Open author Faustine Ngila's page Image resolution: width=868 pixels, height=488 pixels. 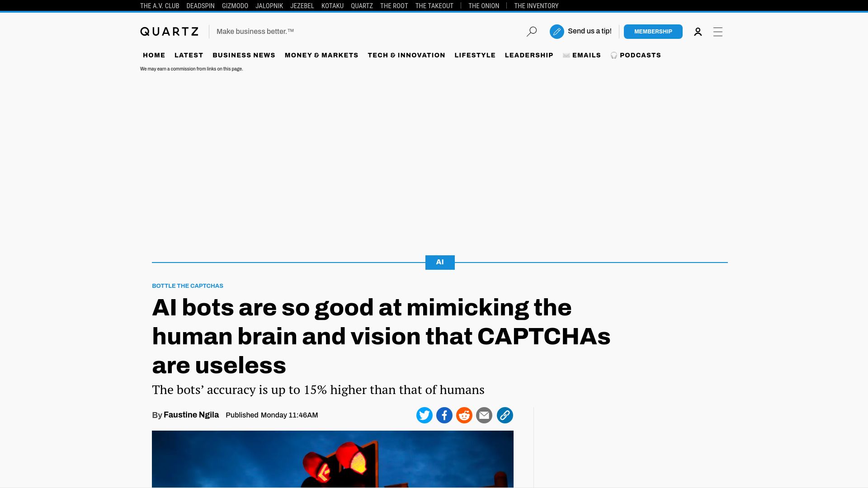point(191,415)
